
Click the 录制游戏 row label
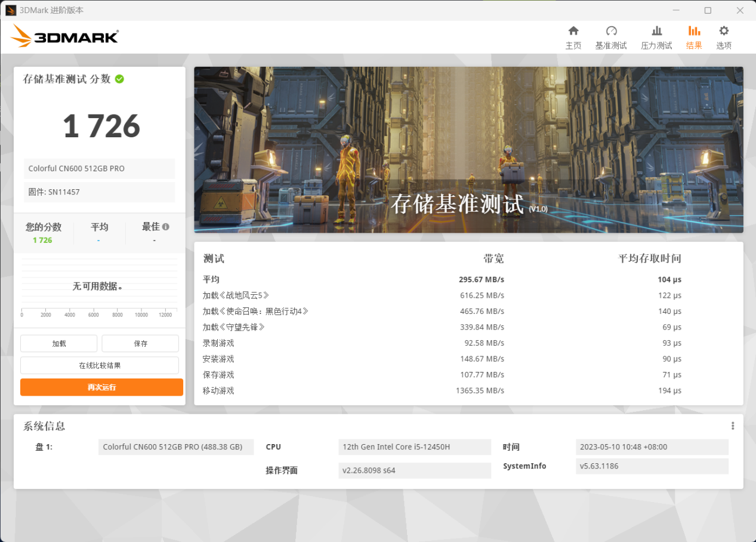pos(218,343)
